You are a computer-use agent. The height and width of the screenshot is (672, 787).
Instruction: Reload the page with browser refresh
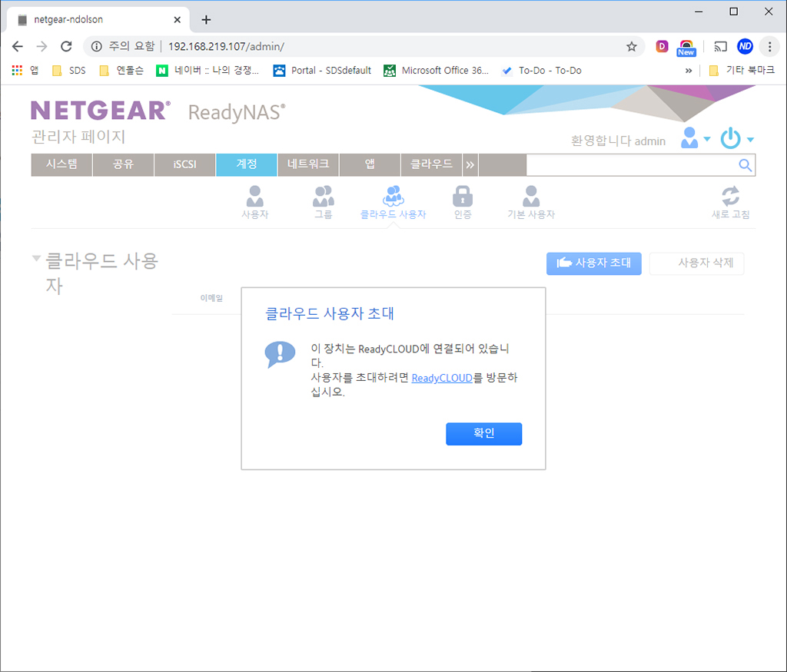[66, 47]
